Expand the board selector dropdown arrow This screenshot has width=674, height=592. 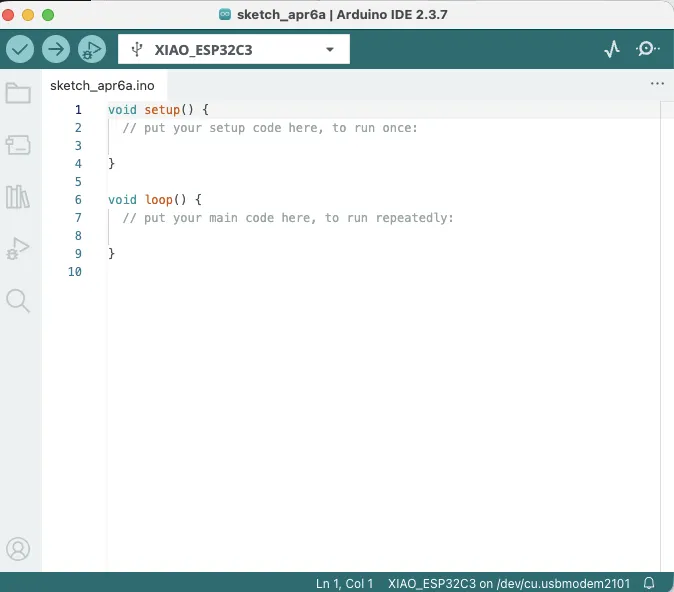click(330, 49)
